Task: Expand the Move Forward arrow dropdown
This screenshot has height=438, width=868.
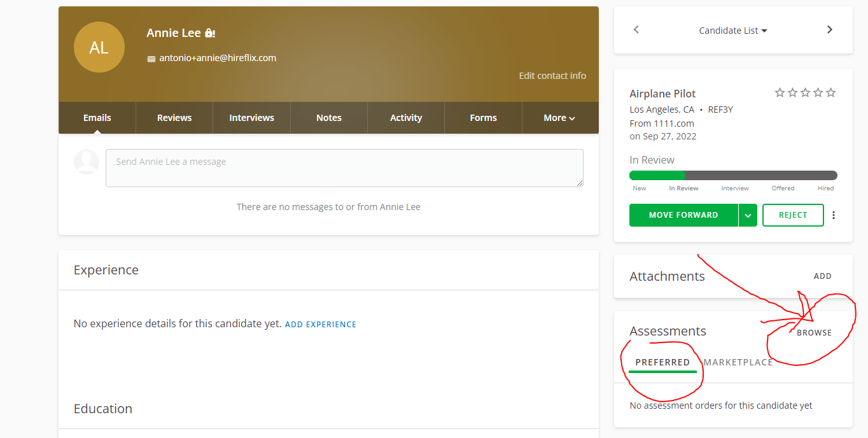Action: point(748,215)
